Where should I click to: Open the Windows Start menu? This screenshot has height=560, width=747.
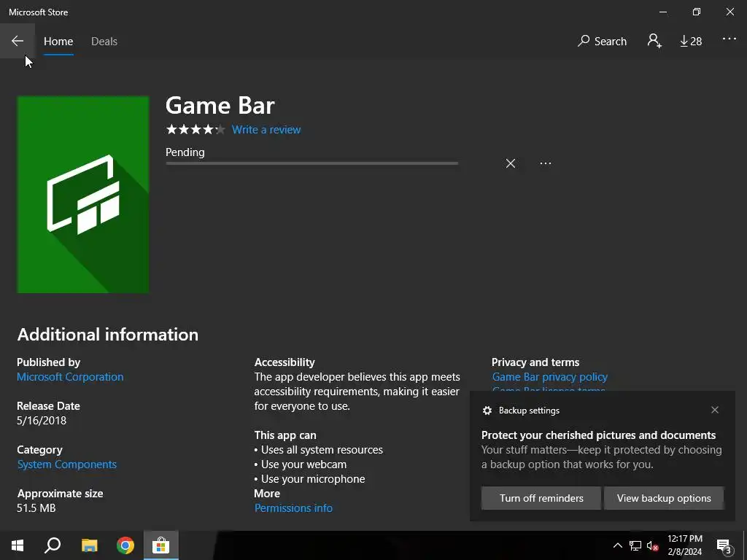point(18,545)
